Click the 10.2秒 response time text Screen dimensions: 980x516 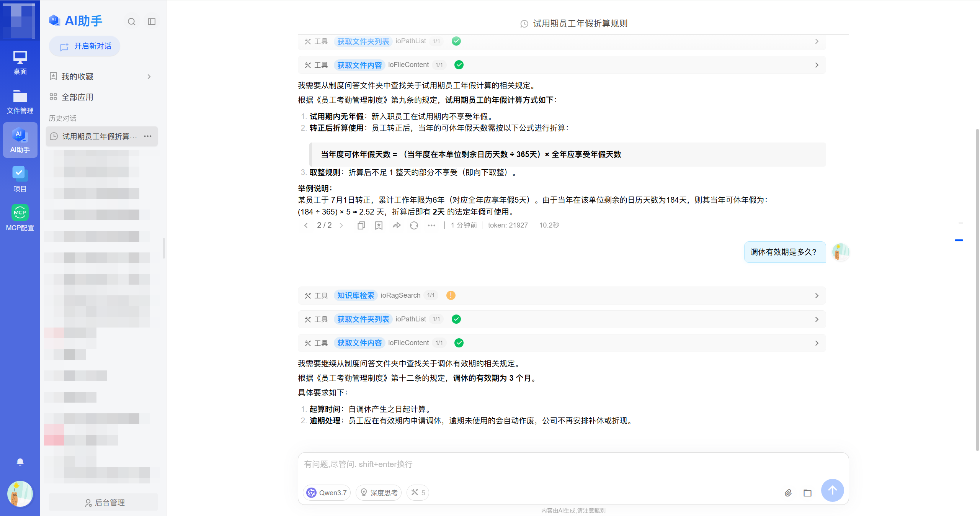[549, 225]
